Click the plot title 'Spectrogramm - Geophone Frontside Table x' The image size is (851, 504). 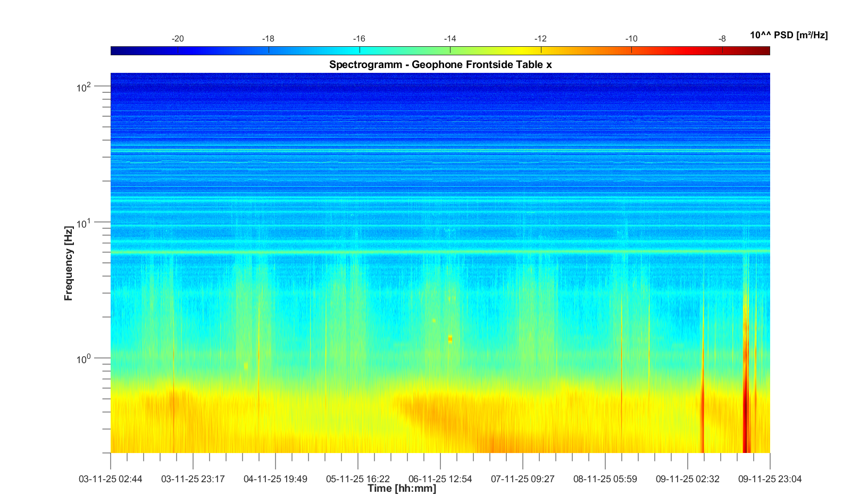coord(440,65)
